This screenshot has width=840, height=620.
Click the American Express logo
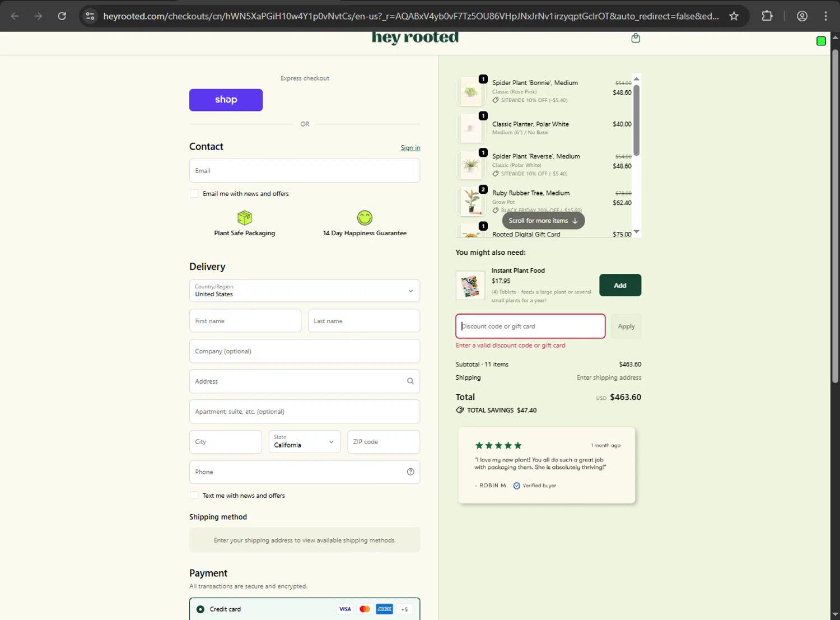pos(384,609)
